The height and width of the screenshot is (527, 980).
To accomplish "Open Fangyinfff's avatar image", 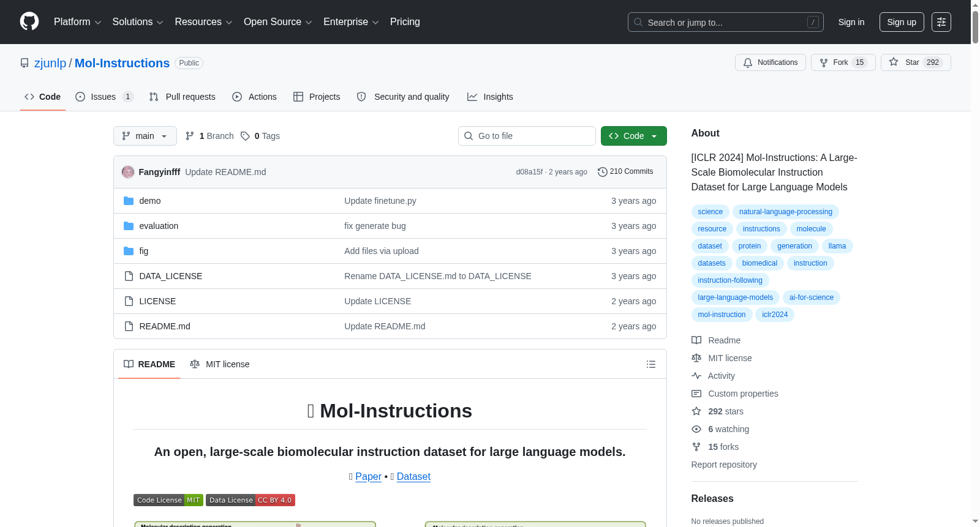I will (128, 172).
